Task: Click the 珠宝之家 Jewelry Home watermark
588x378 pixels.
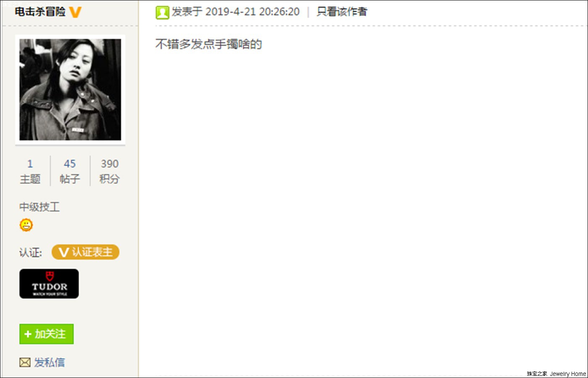Action: 556,374
